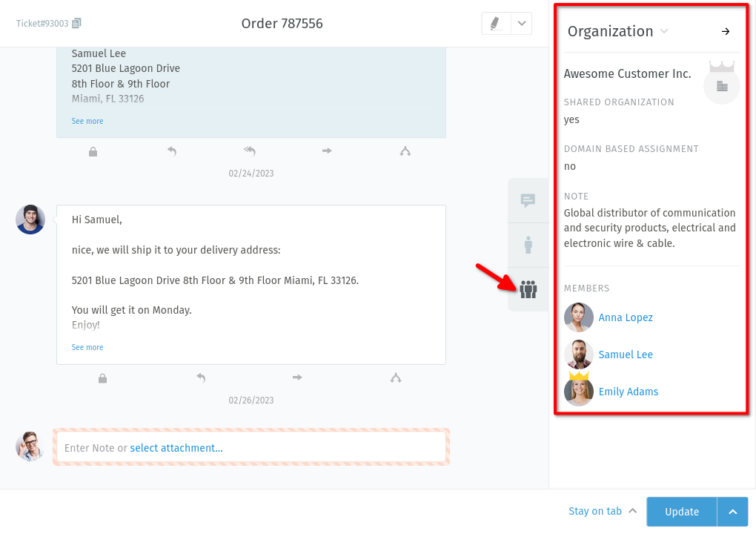Reply all on the 02/24 article
The image size is (756, 534).
pos(250,151)
